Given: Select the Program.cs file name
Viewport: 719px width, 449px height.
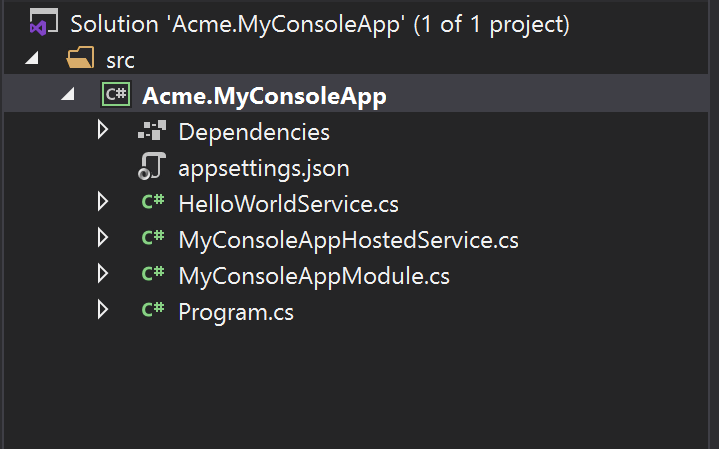Looking at the screenshot, I should coord(236,312).
